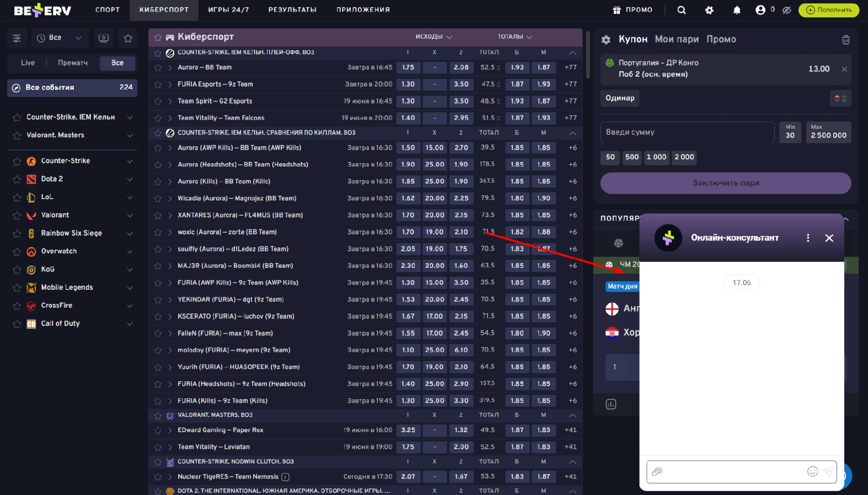Image resolution: width=868 pixels, height=495 pixels.
Task: Expand the Counter-Strike sidebar category
Action: 130,161
